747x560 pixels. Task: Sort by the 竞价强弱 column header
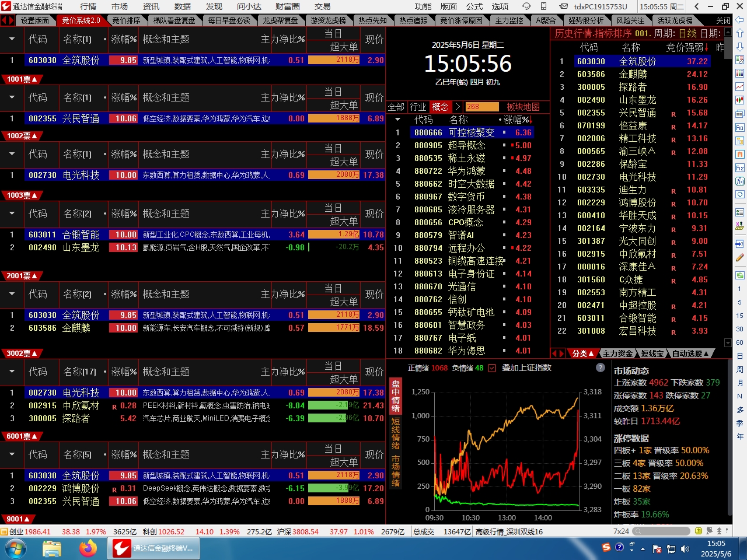point(687,47)
